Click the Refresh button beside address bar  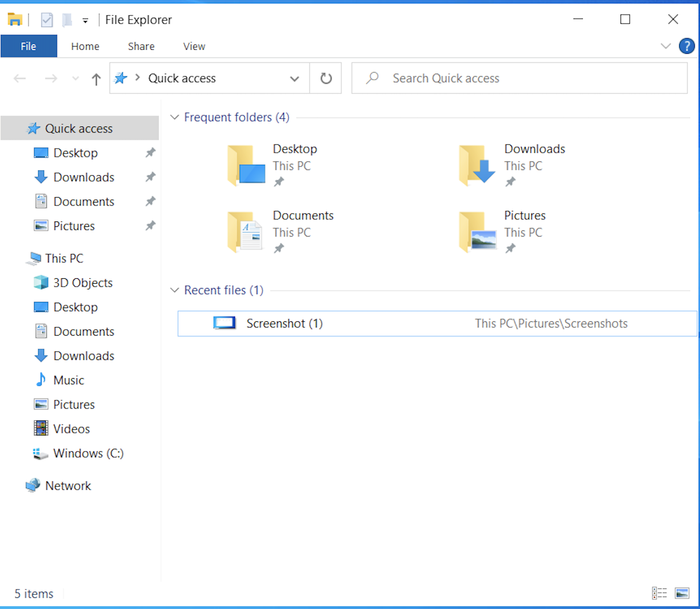click(x=326, y=78)
